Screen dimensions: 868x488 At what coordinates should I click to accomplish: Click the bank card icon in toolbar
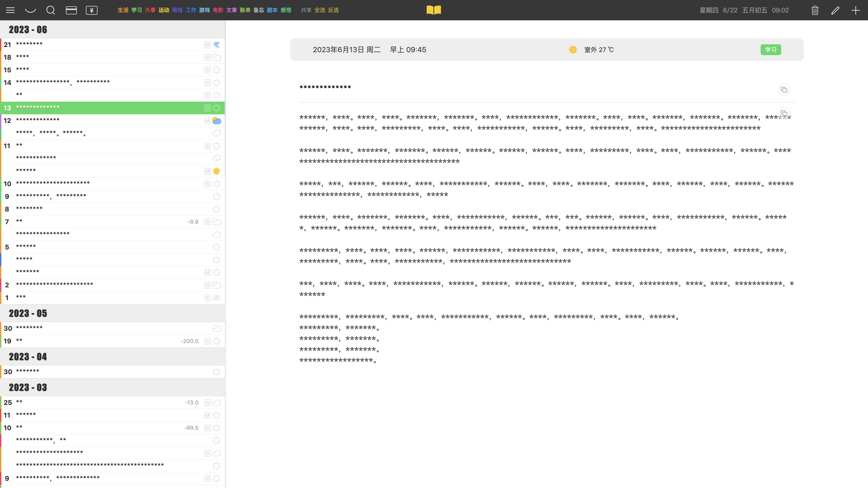coord(71,10)
